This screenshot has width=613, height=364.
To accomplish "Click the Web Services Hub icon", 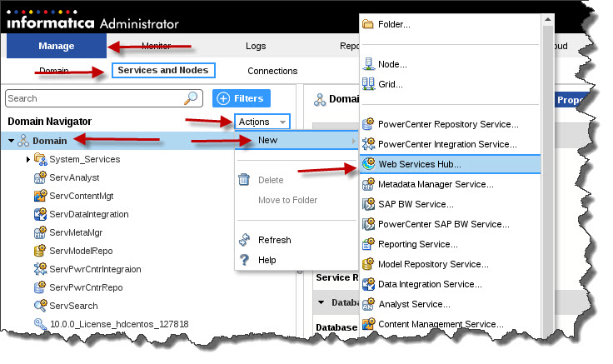I will click(368, 164).
